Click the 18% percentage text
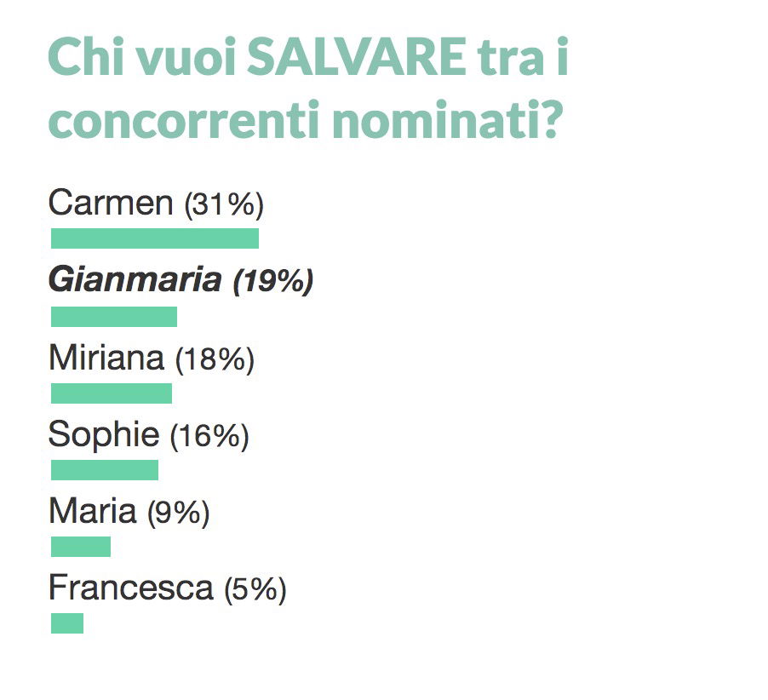Screen dimensions: 768x700 (x=215, y=359)
